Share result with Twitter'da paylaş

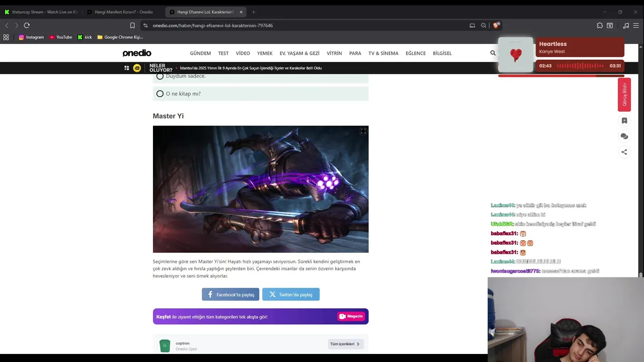291,295
